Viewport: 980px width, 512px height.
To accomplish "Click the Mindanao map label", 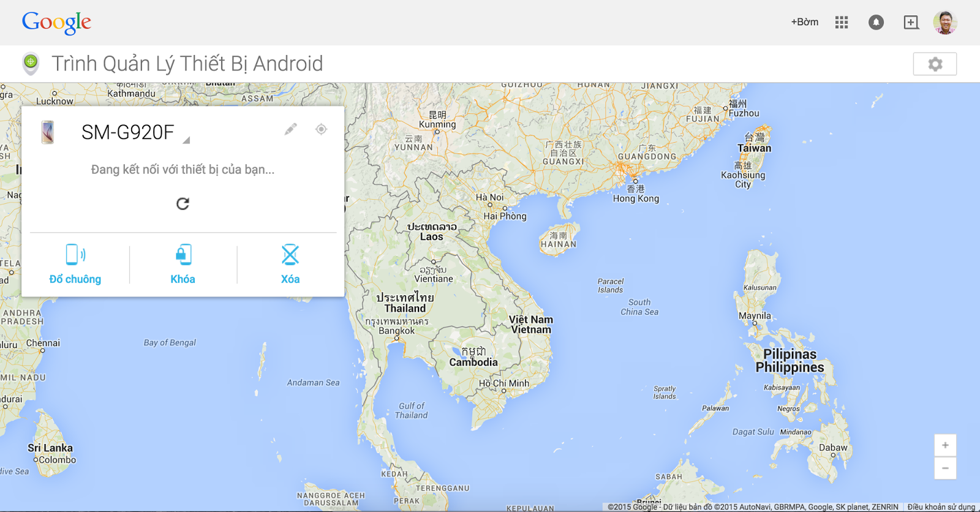I will pos(796,432).
